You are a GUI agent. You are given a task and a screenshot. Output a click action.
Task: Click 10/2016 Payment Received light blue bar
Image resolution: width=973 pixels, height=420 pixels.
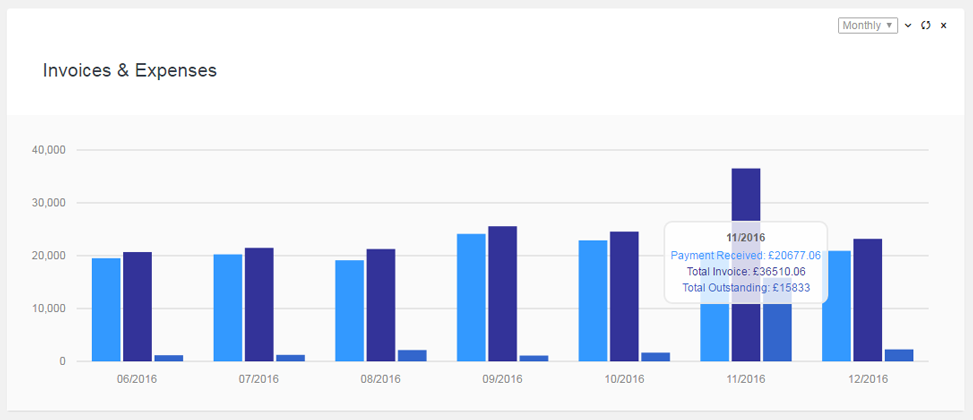tap(593, 300)
